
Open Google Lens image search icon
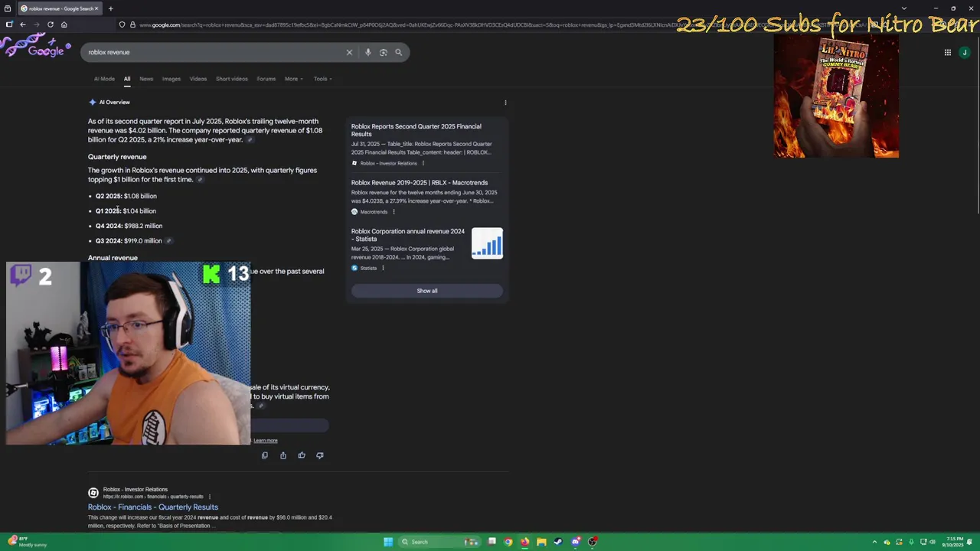tap(384, 52)
